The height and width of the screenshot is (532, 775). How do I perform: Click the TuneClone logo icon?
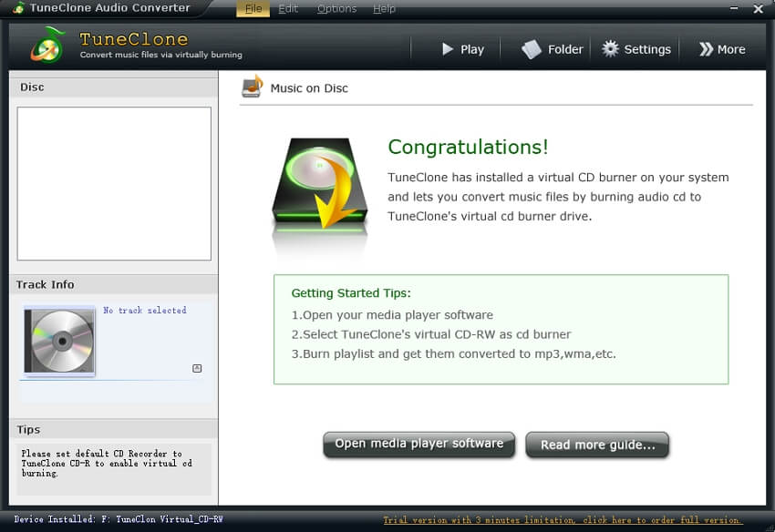pos(47,46)
